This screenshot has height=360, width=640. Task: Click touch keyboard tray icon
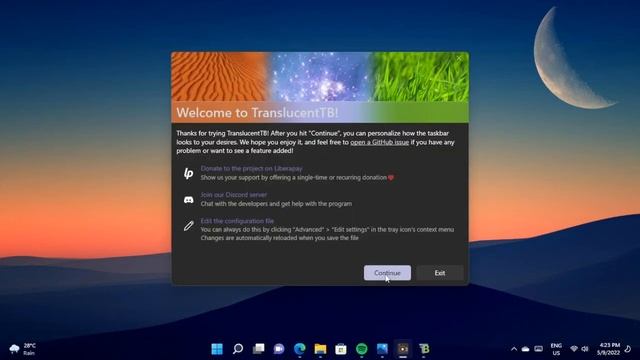[539, 349]
